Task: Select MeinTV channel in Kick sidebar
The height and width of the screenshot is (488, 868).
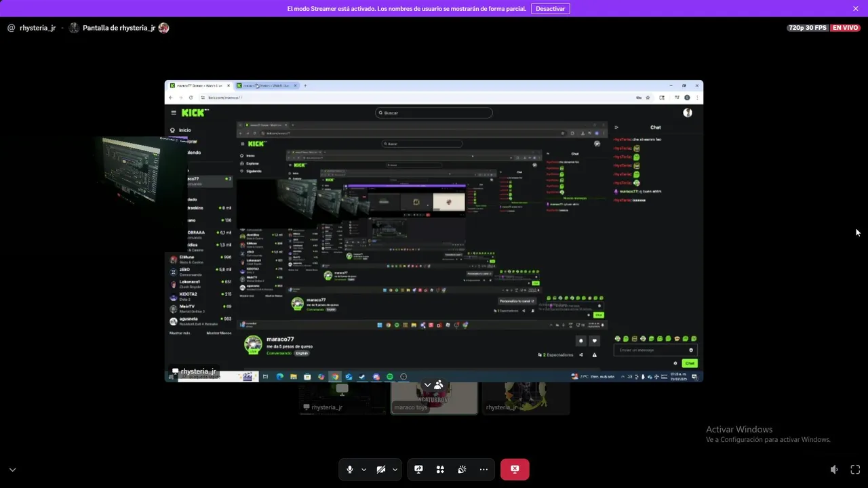Action: 201,308
